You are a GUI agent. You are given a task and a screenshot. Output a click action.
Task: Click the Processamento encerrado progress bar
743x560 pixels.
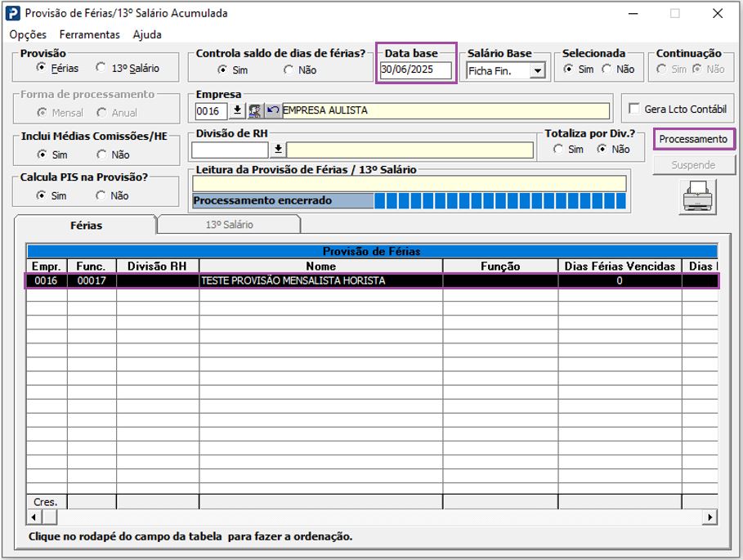pos(409,200)
